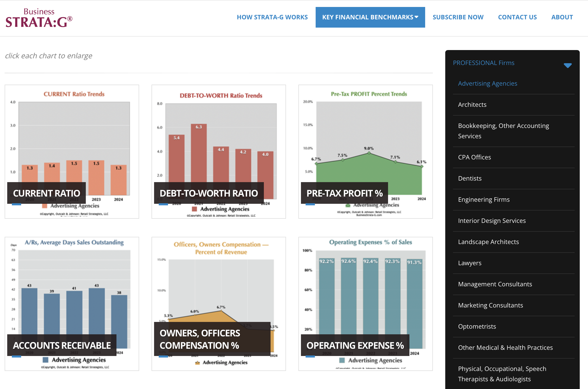
Task: Go to Subscribe Now
Action: click(458, 17)
